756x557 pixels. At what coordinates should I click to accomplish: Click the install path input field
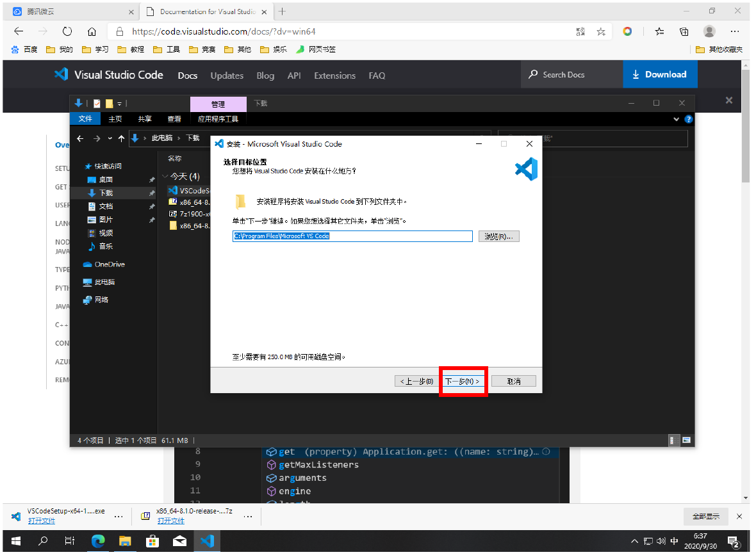[352, 236]
